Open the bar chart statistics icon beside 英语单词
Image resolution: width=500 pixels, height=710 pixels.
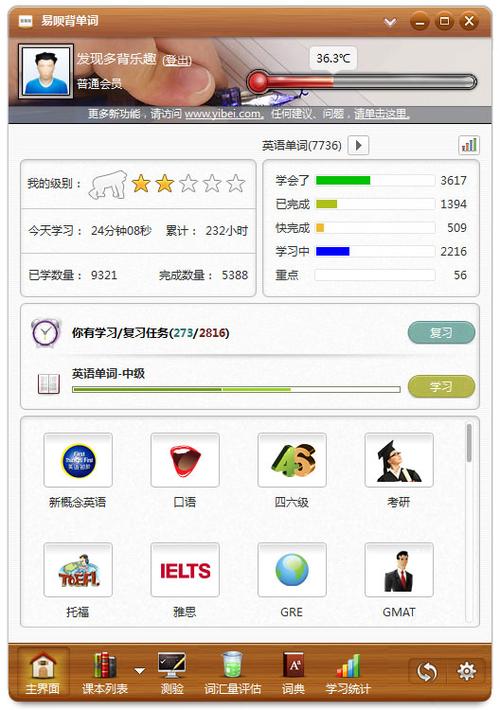[x=469, y=145]
